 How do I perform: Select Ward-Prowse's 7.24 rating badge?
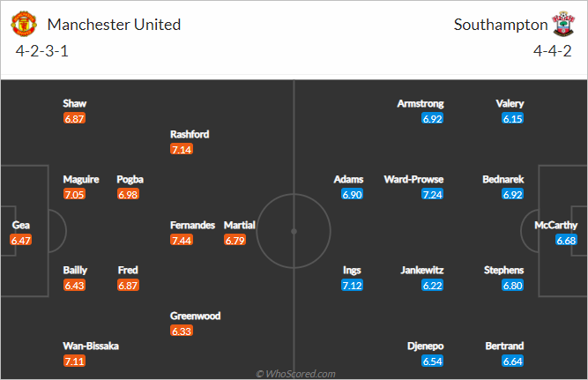(x=432, y=194)
